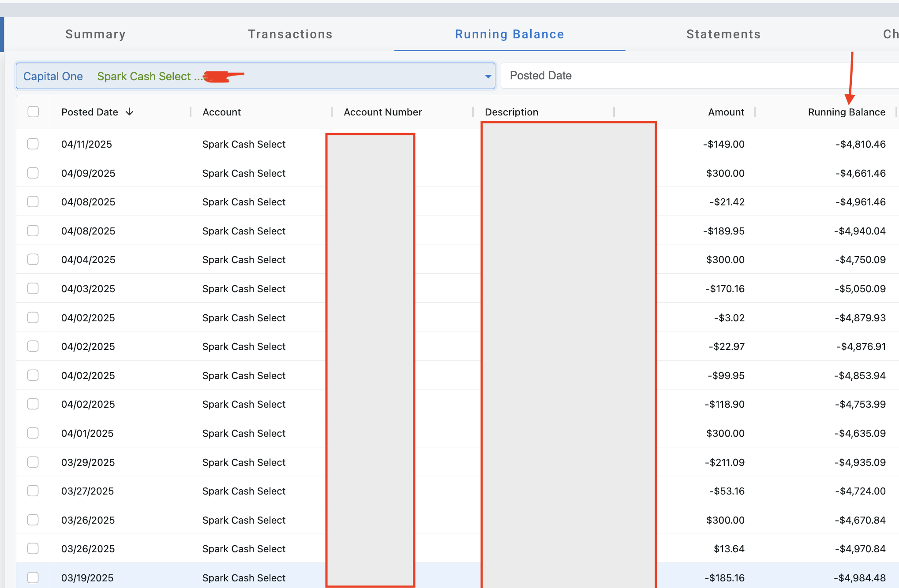This screenshot has width=899, height=588.
Task: Click the Description column header
Action: (511, 112)
